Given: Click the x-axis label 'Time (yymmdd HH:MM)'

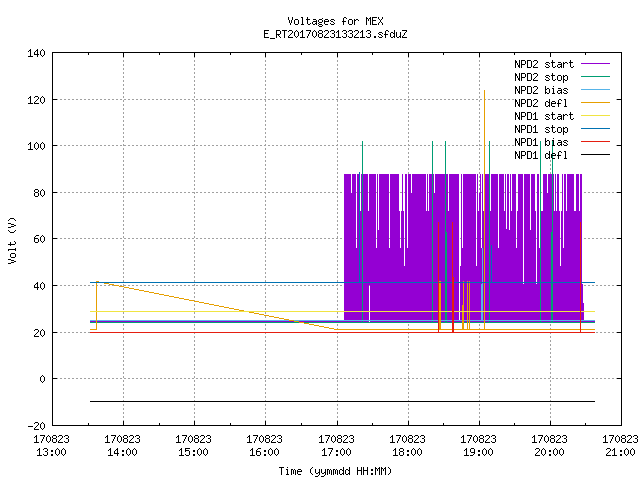Looking at the screenshot, I should pos(335,471).
